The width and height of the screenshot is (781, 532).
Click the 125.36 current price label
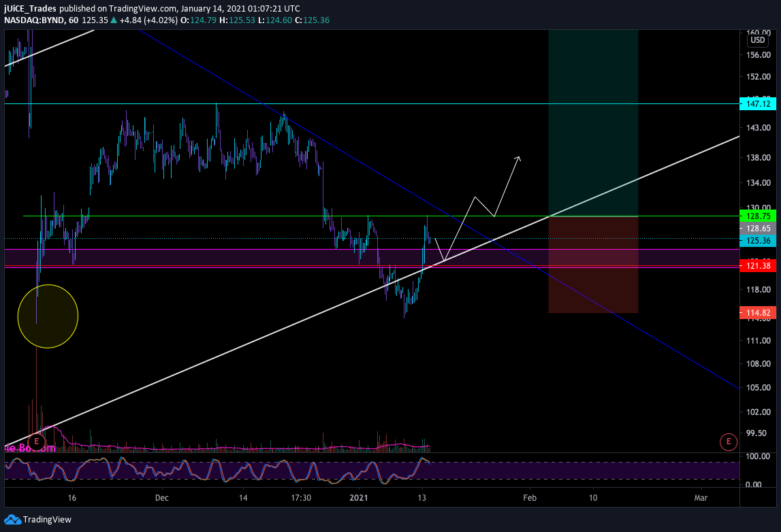coord(758,241)
